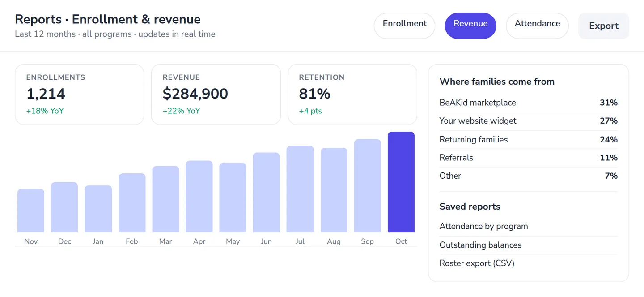The height and width of the screenshot is (297, 644).
Task: Select the Sep bar in chart
Action: click(368, 186)
